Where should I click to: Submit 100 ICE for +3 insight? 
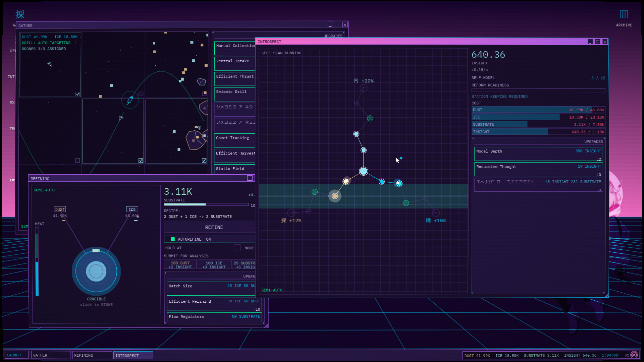[214, 265]
